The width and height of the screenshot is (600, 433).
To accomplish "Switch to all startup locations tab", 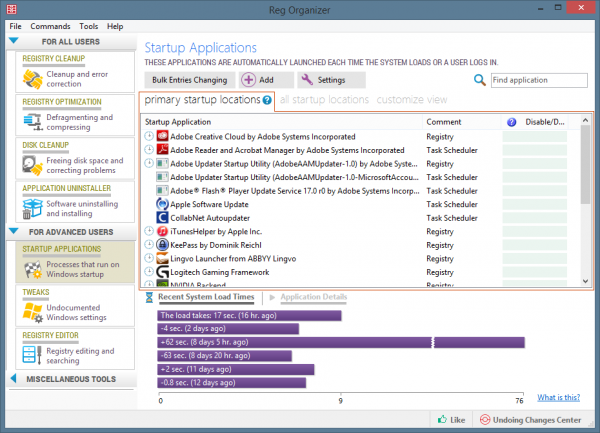I will 325,100.
